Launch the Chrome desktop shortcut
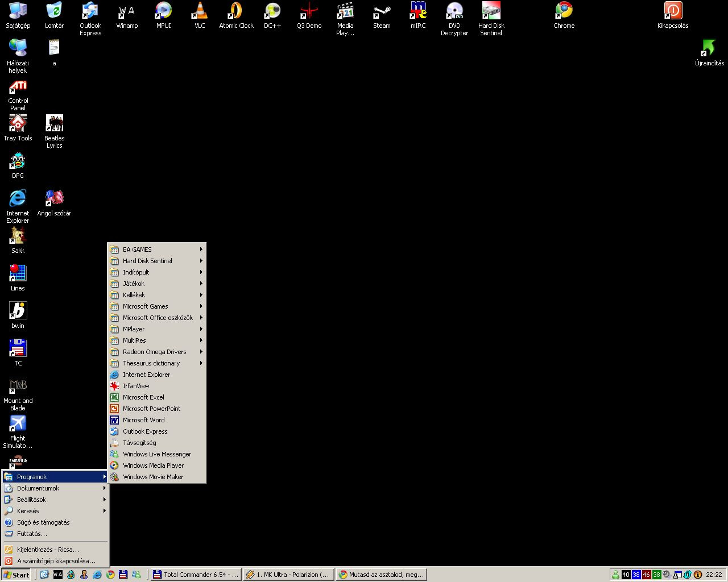The image size is (728, 582). [x=564, y=15]
